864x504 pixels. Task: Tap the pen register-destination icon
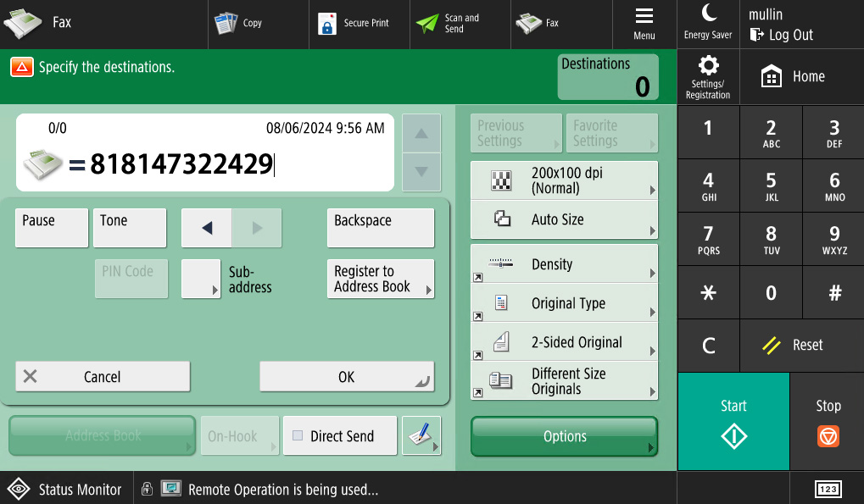[x=421, y=435]
